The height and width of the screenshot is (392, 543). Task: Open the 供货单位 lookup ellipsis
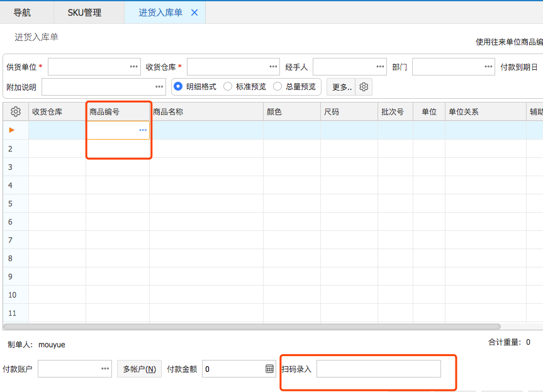(133, 66)
